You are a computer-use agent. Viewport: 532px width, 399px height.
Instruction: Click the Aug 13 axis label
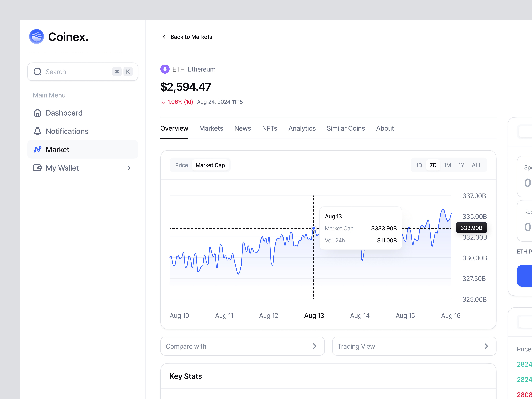click(314, 316)
